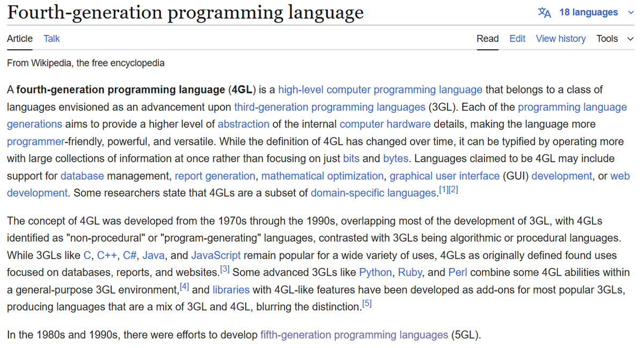Click 'From Wikipedia, the free encyclopedia' text
Image resolution: width=644 pixels, height=348 pixels.
[86, 63]
